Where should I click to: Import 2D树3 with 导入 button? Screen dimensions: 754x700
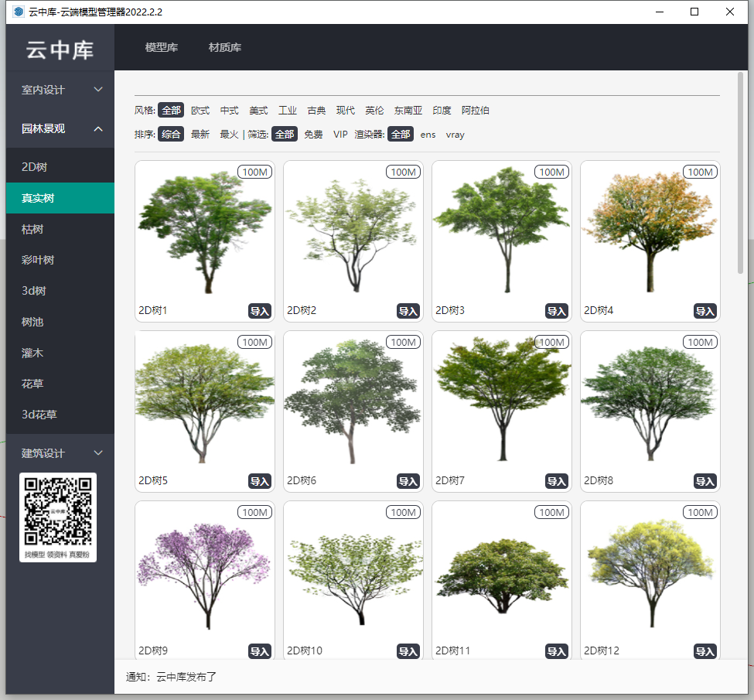pyautogui.click(x=557, y=311)
